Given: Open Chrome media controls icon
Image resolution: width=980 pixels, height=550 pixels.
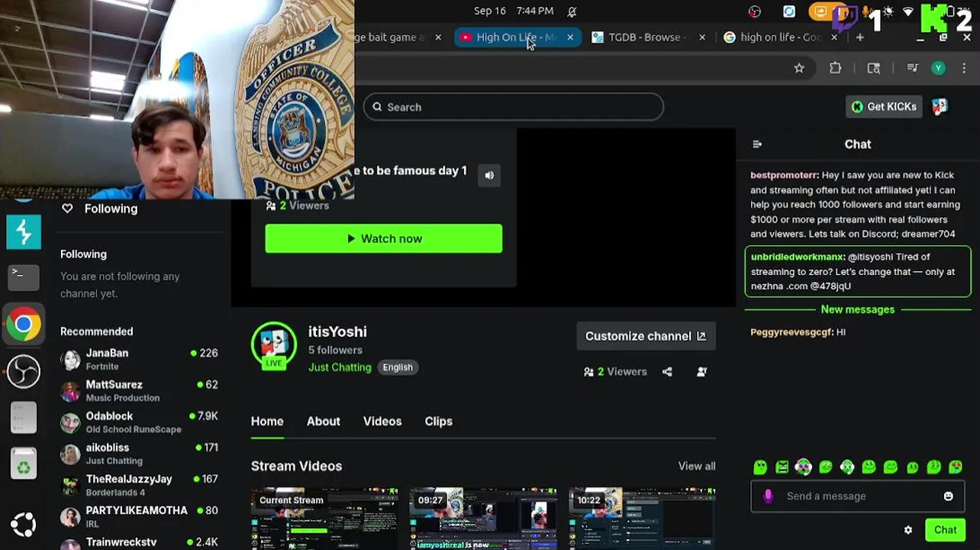Looking at the screenshot, I should [x=912, y=68].
